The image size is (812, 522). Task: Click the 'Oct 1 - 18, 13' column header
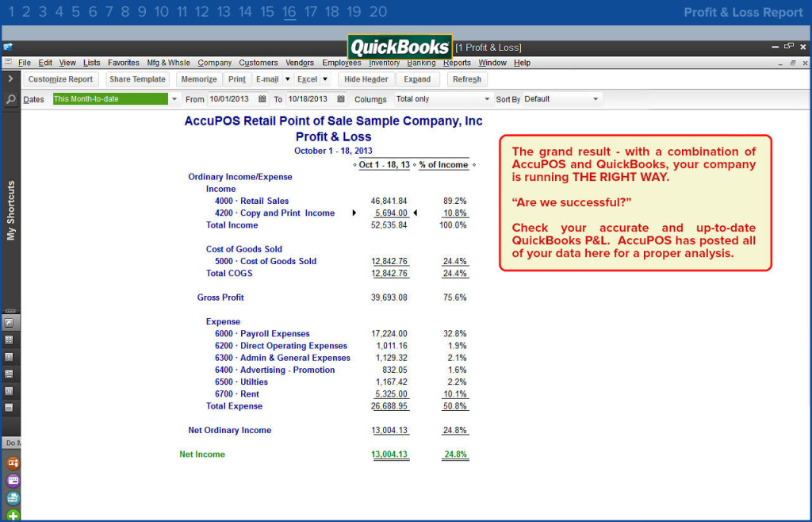coord(385,165)
